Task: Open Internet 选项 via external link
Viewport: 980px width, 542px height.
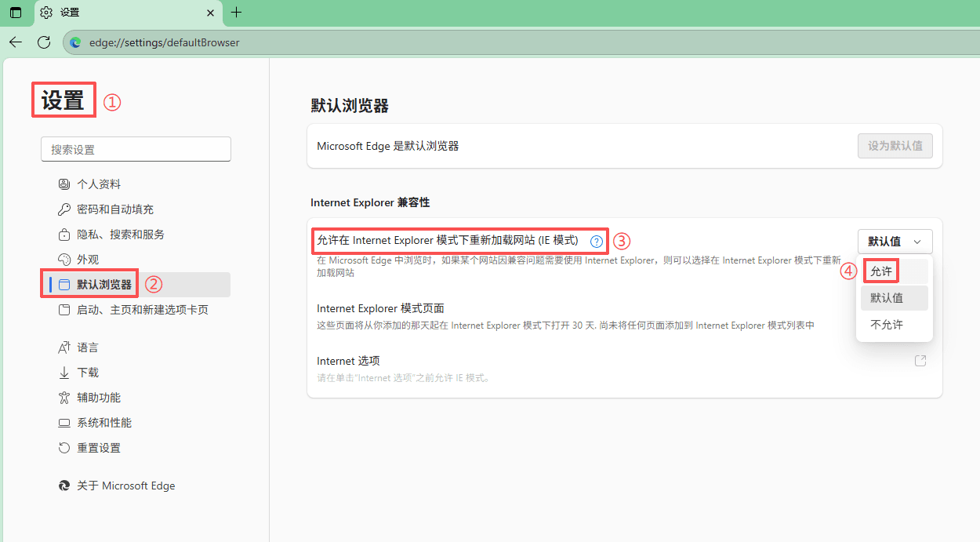Action: coord(920,360)
